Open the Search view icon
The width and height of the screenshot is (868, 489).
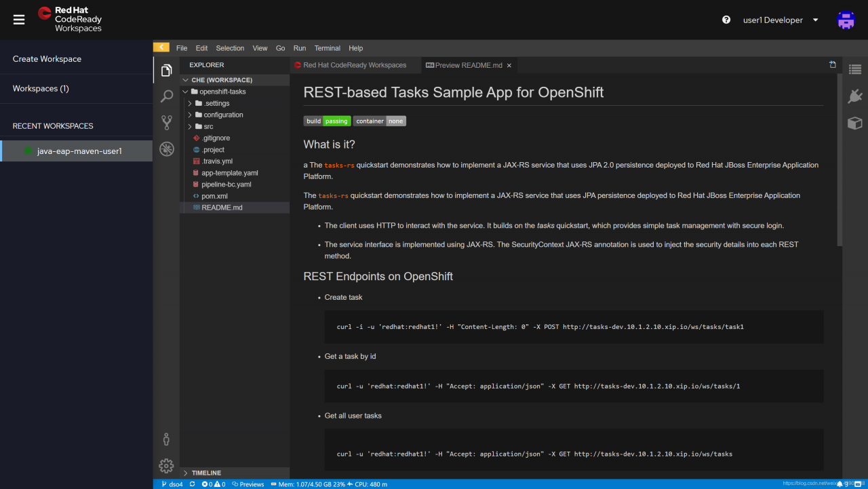coord(167,96)
